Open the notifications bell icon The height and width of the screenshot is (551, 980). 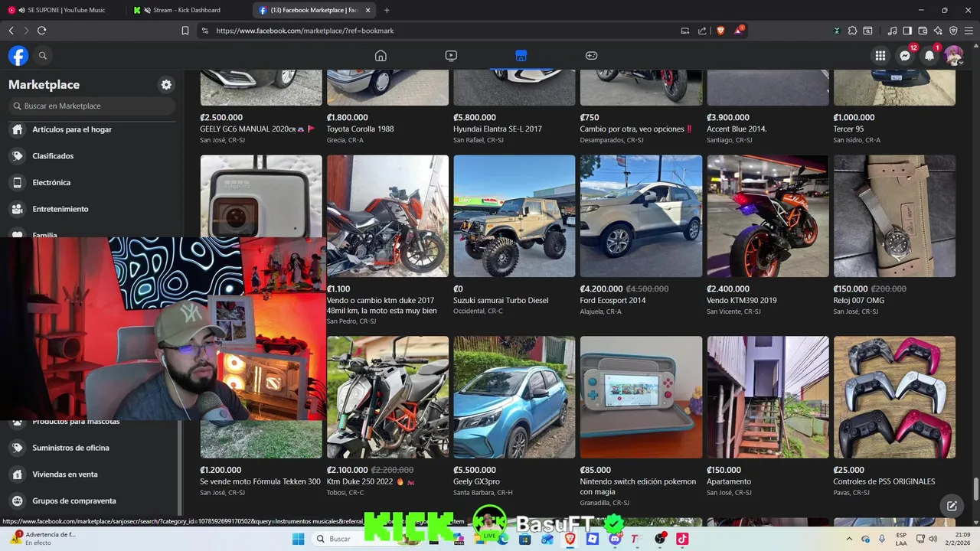pyautogui.click(x=929, y=56)
